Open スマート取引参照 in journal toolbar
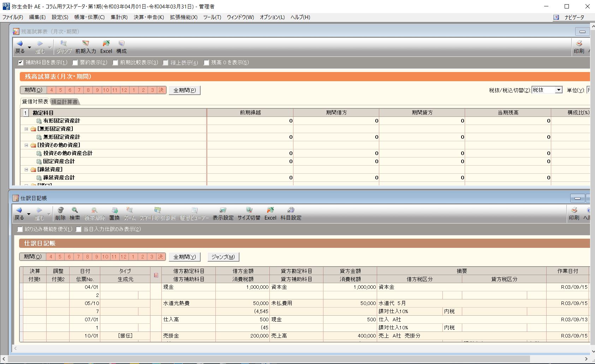This screenshot has width=595, height=364. [157, 214]
